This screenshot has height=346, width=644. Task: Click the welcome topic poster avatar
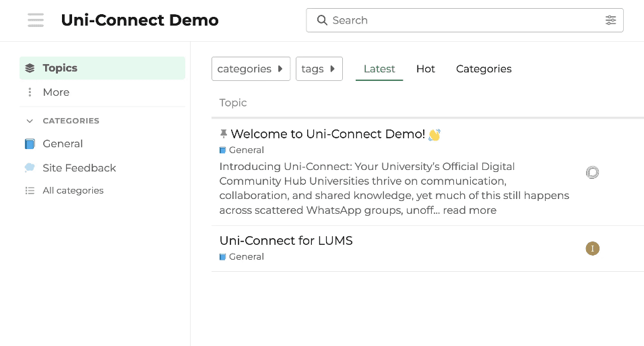tap(592, 173)
